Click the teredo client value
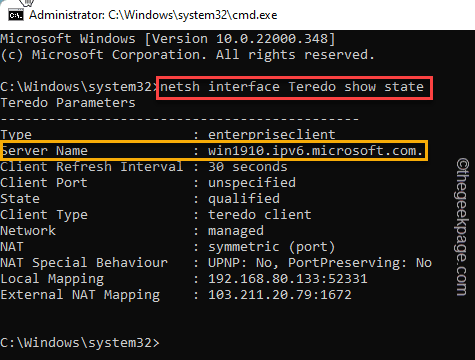Screen dimensions: 475x360 coord(260,215)
